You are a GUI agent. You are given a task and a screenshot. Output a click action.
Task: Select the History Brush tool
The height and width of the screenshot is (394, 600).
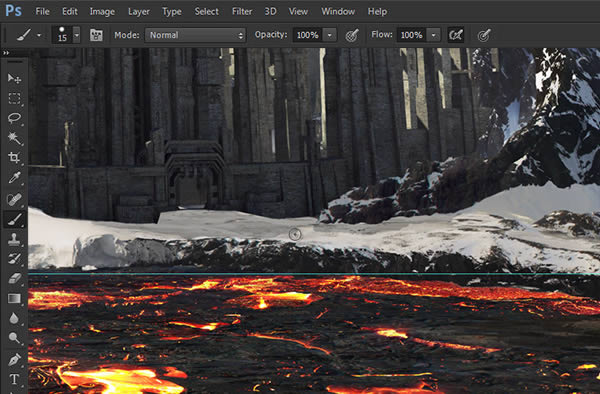click(14, 259)
